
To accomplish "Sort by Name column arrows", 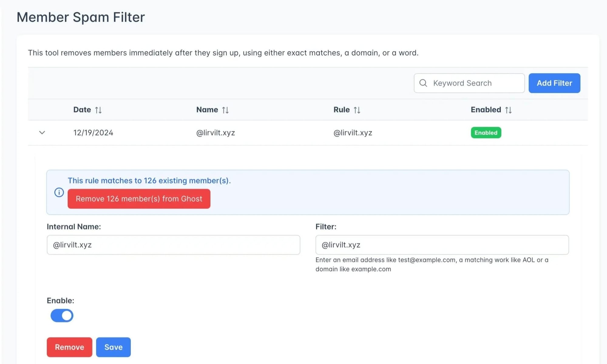I will [x=225, y=110].
